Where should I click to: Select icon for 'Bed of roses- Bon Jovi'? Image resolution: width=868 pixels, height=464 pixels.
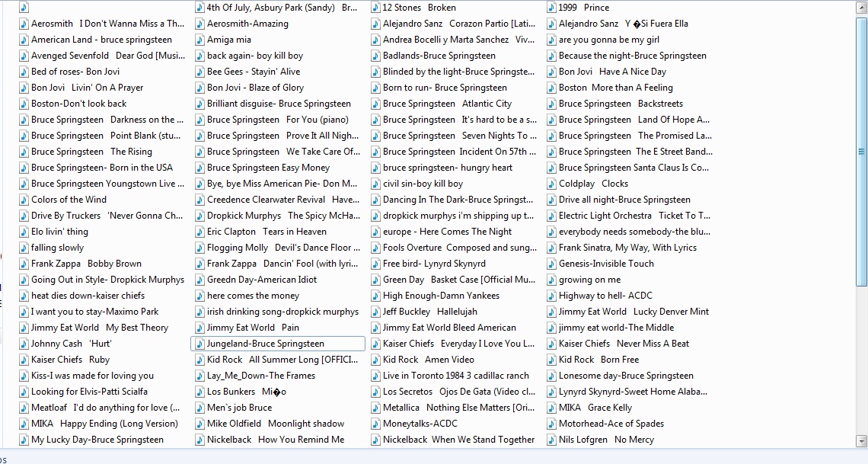click(x=24, y=72)
